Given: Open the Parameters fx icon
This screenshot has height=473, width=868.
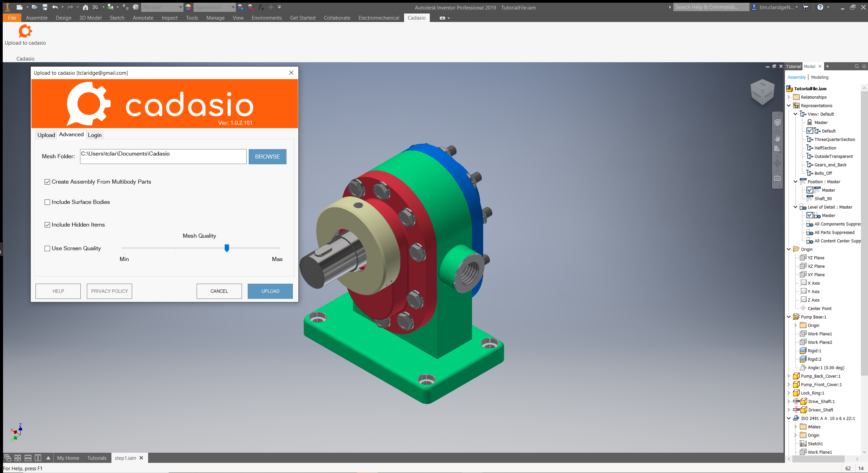Looking at the screenshot, I should 261,7.
